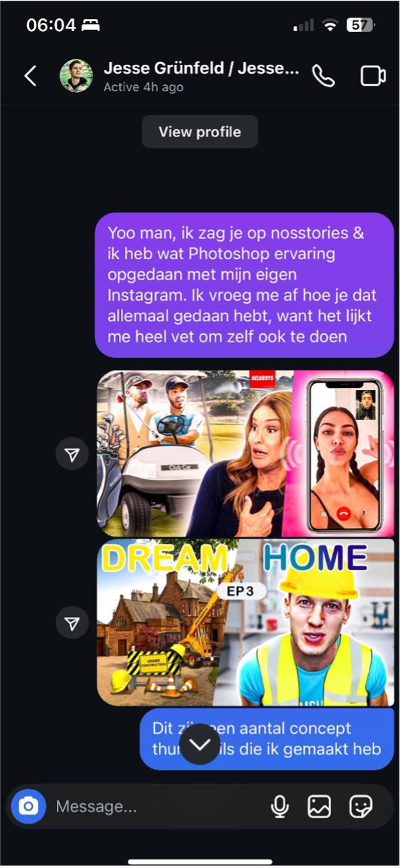Tap the Wi-Fi icon in status bar
The height and width of the screenshot is (868, 402).
pos(330,26)
